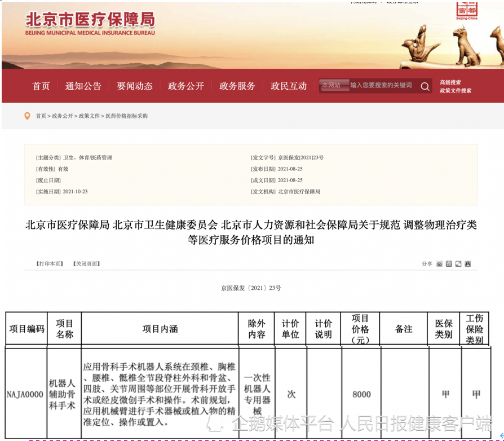Click the 除外内容 table header
The image size is (504, 441).
click(x=257, y=329)
